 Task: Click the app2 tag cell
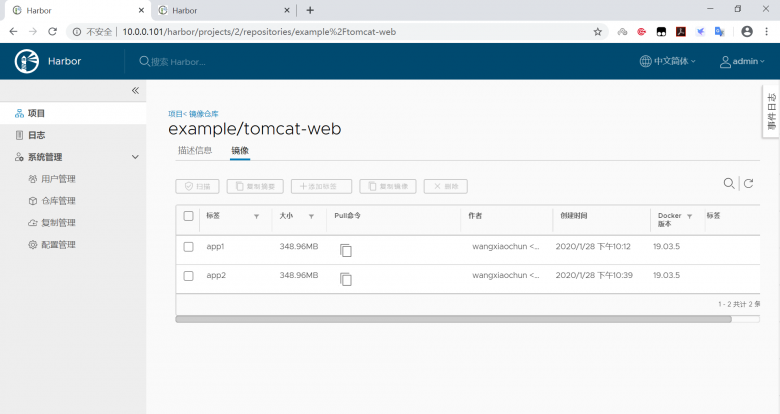pyautogui.click(x=216, y=275)
